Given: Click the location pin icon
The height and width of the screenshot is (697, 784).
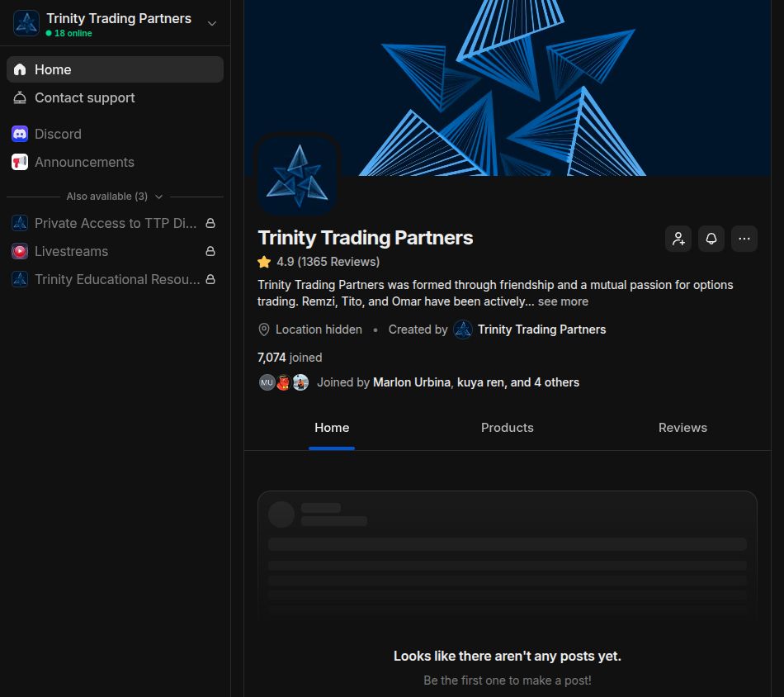Looking at the screenshot, I should coord(263,330).
